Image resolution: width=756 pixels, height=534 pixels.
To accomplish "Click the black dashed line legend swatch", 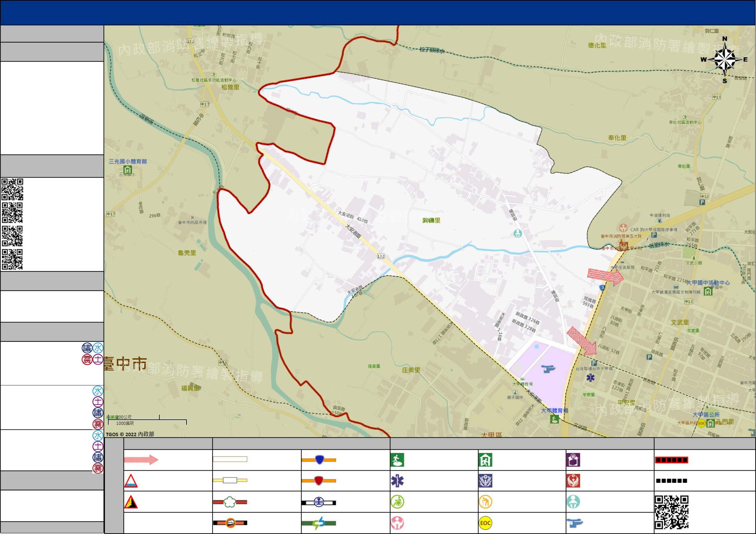I will coord(672,481).
